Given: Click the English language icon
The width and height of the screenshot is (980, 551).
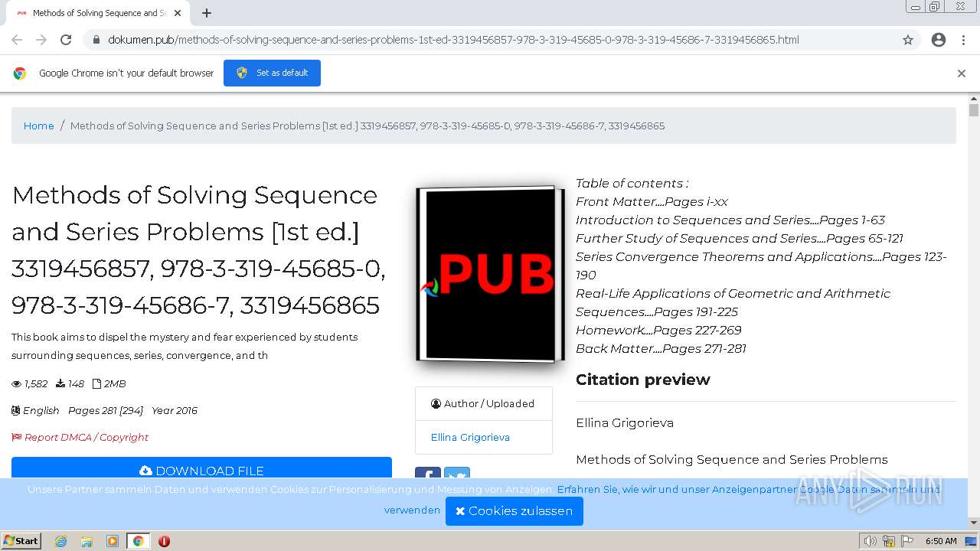Looking at the screenshot, I should [15, 410].
